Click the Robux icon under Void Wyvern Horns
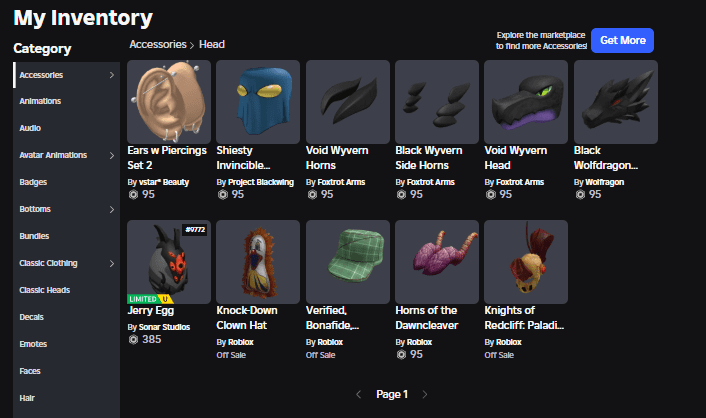The height and width of the screenshot is (418, 706). pos(312,195)
